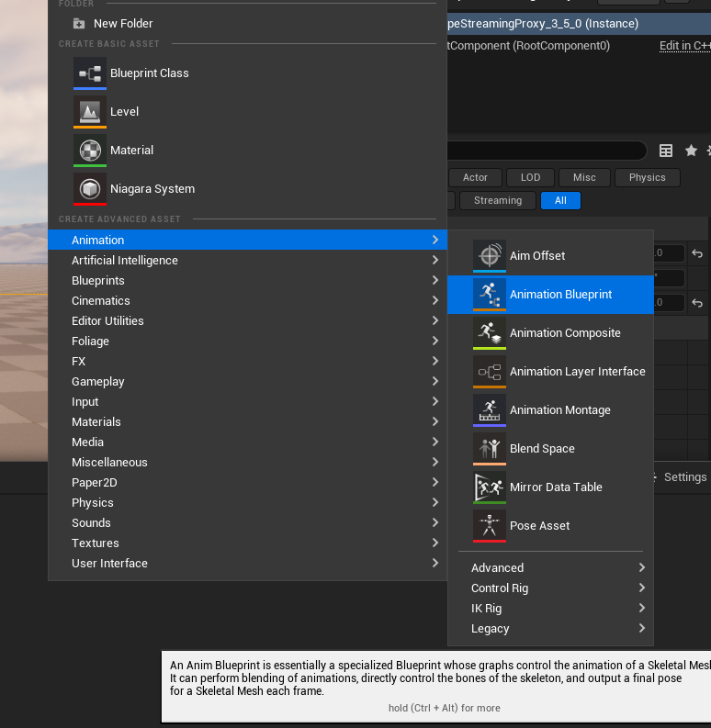Open the Details property matrix table icon
This screenshot has height=728, width=711.
click(x=666, y=151)
